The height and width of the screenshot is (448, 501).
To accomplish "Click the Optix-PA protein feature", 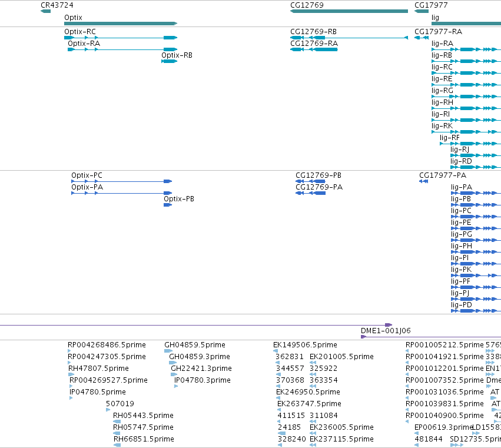I will [x=122, y=193].
